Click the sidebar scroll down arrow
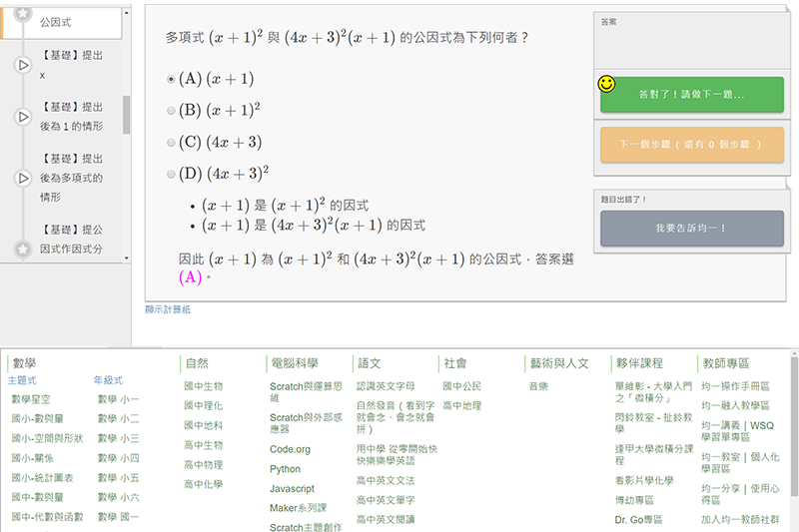This screenshot has width=799, height=532. (x=127, y=259)
